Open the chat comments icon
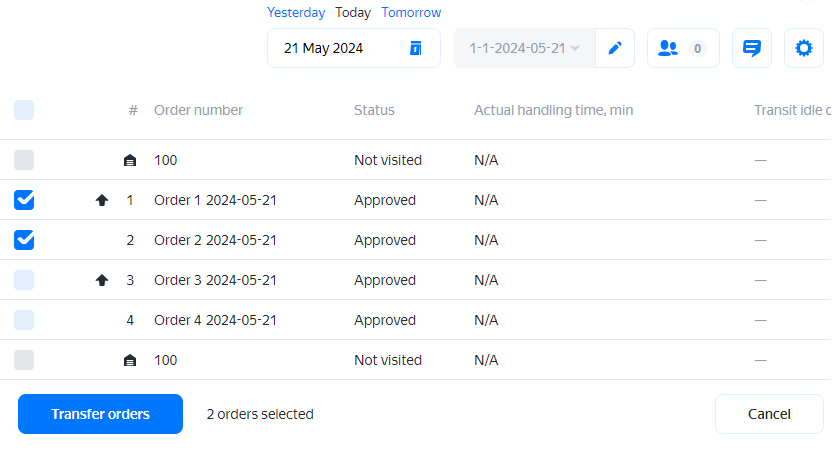 752,48
